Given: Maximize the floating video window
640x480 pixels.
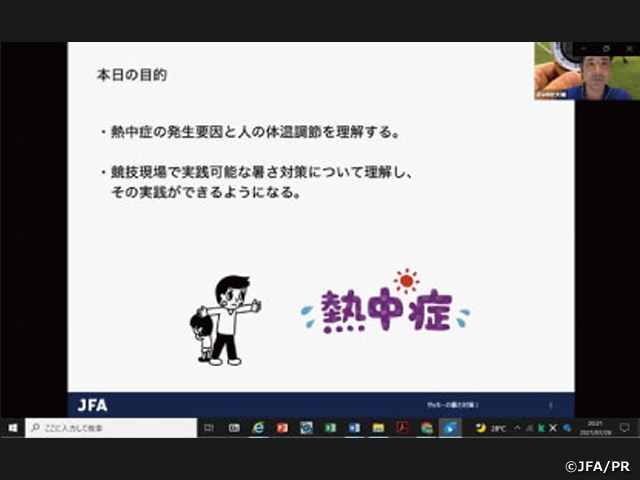Looking at the screenshot, I should 606,47.
